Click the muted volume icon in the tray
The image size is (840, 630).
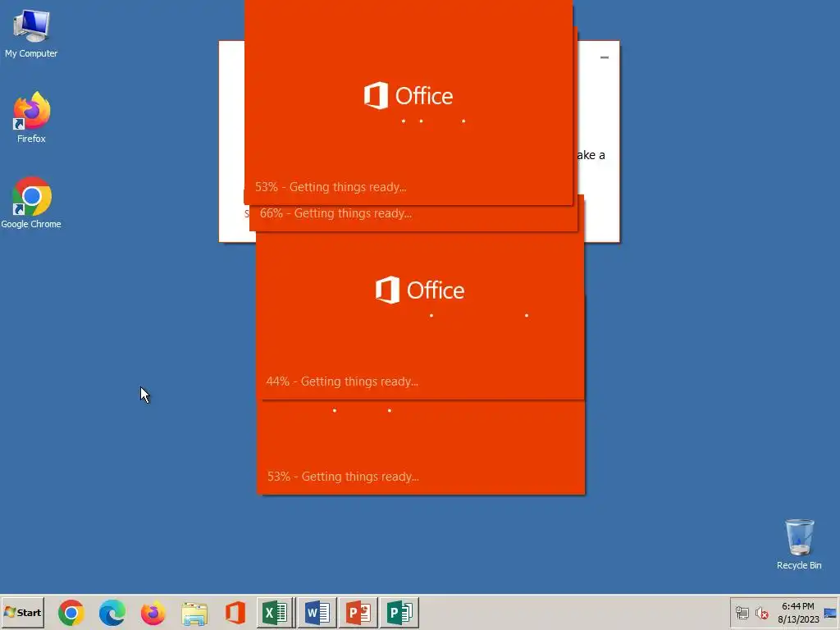[x=761, y=613]
